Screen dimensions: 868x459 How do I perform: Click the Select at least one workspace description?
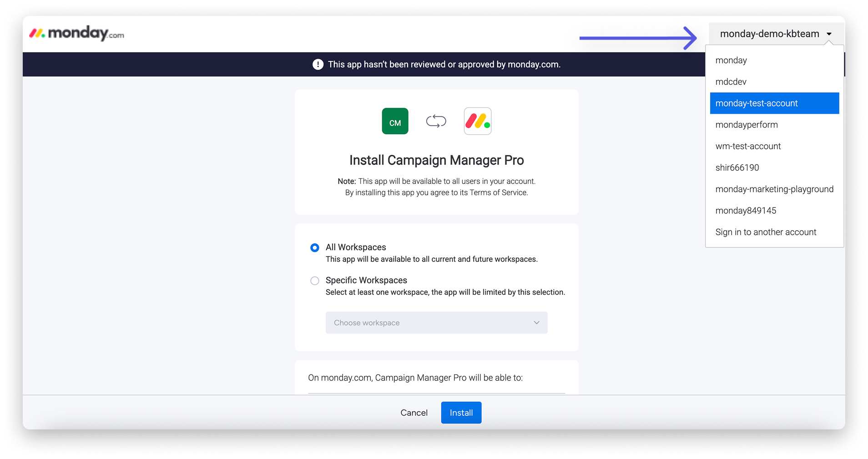point(445,292)
